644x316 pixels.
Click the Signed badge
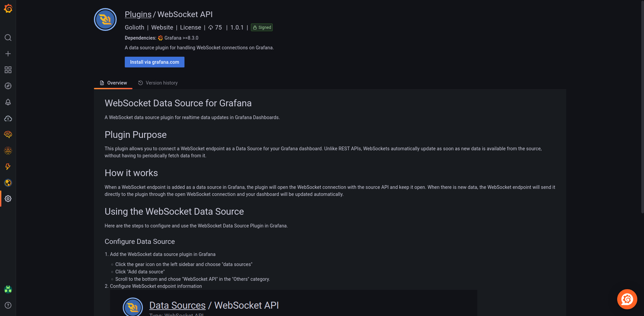262,28
